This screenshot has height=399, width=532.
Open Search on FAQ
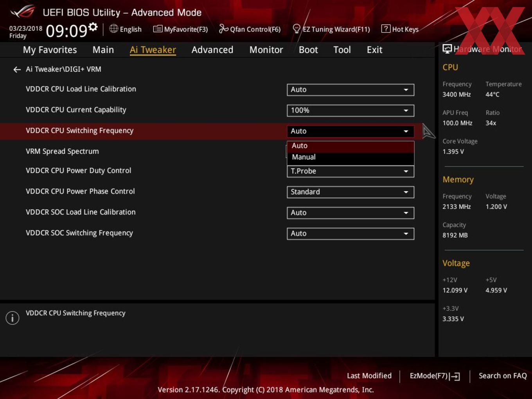[x=503, y=376]
